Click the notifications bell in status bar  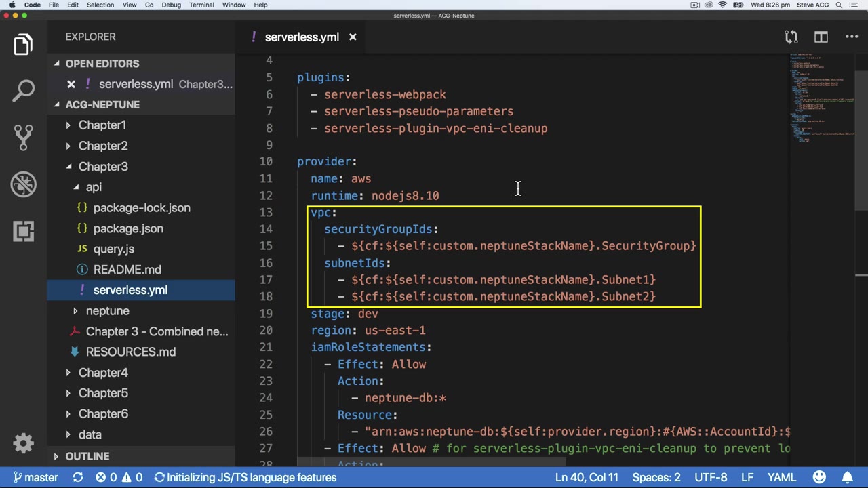847,477
